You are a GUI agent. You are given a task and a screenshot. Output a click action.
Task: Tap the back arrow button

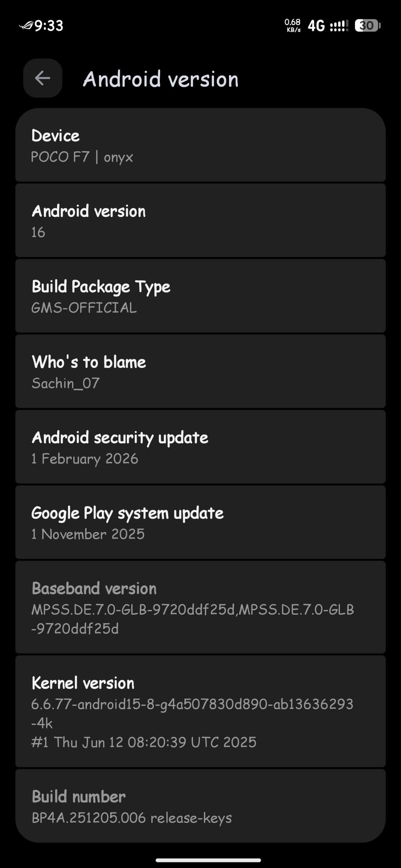[43, 78]
